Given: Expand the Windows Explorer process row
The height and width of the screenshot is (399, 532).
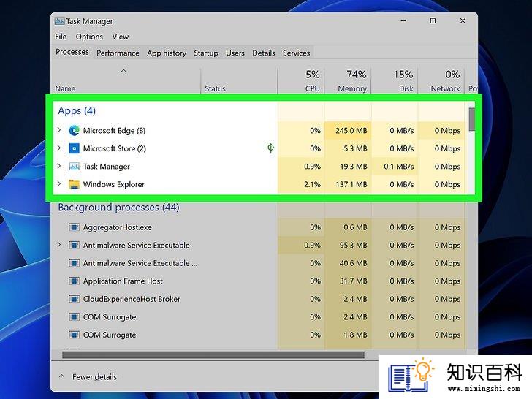Looking at the screenshot, I should coord(59,184).
